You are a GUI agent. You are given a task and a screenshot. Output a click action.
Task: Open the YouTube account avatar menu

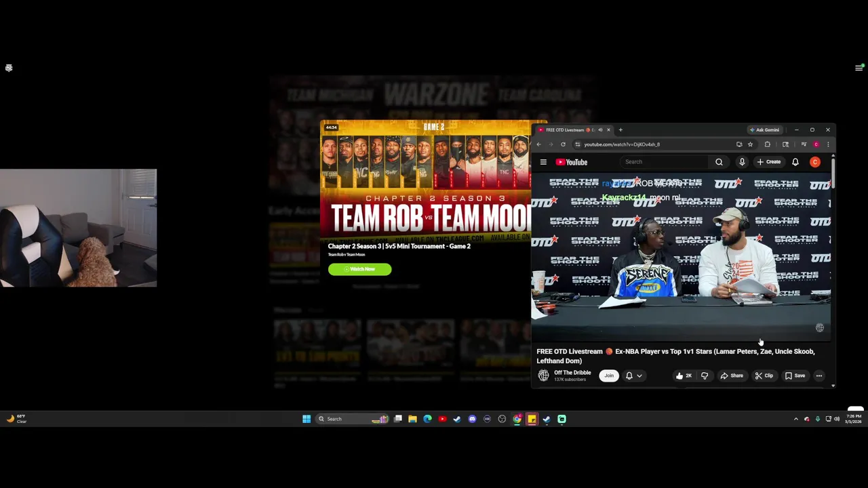815,162
